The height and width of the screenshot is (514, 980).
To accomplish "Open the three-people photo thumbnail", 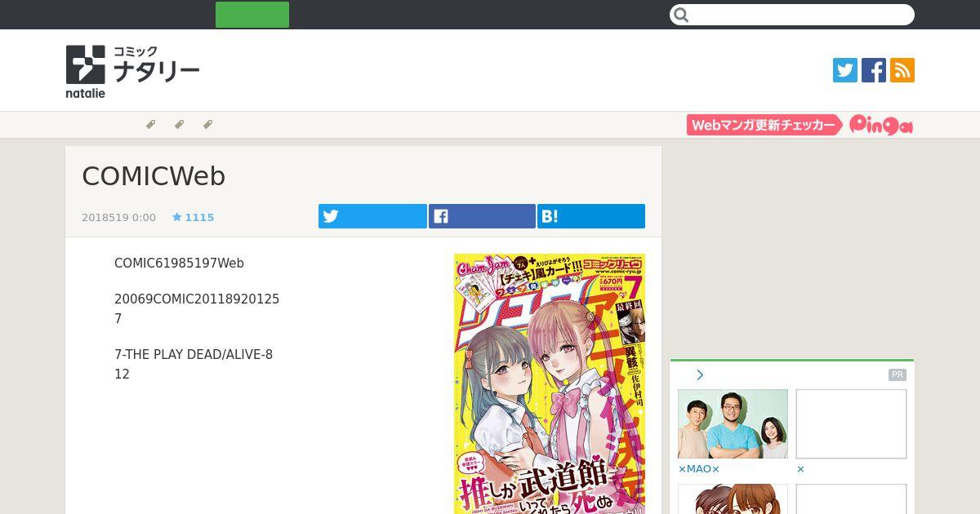I will pos(733,423).
